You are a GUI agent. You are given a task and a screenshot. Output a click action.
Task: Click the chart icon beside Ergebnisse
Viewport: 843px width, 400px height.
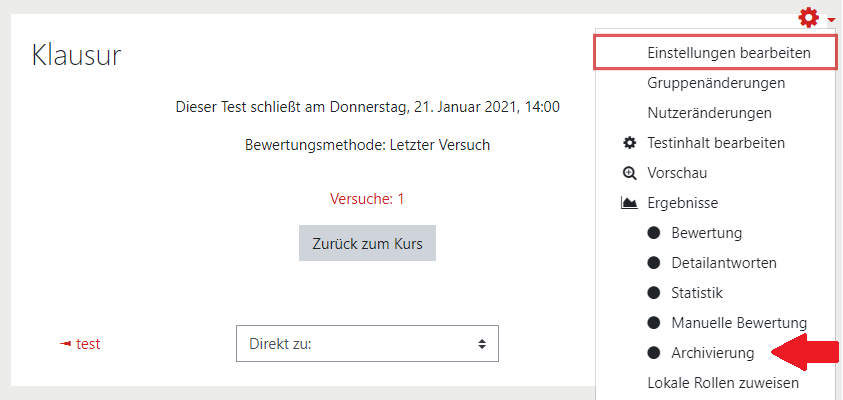coord(629,203)
